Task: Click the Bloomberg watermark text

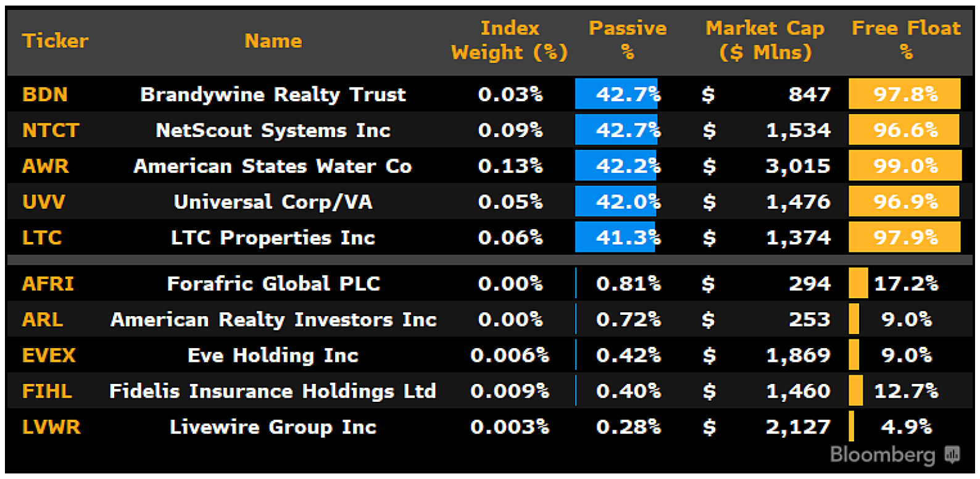Action: [x=882, y=455]
